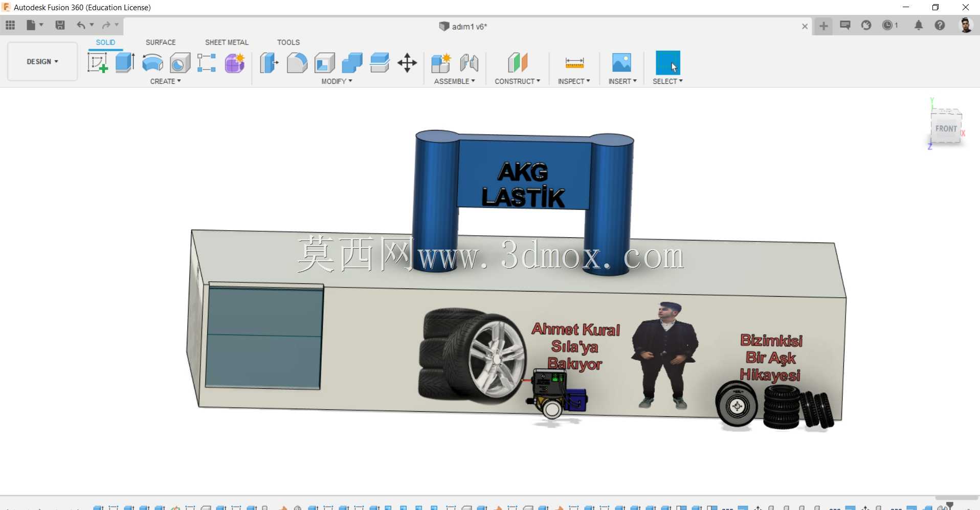The width and height of the screenshot is (980, 510).
Task: Close the adım1 v6* document tab
Action: (805, 26)
